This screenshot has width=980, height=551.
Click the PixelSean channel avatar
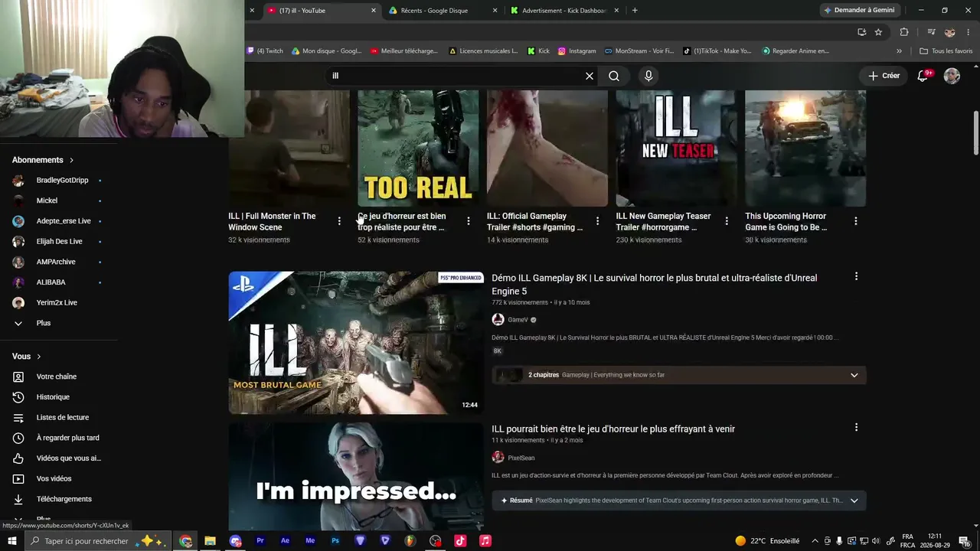pyautogui.click(x=498, y=458)
